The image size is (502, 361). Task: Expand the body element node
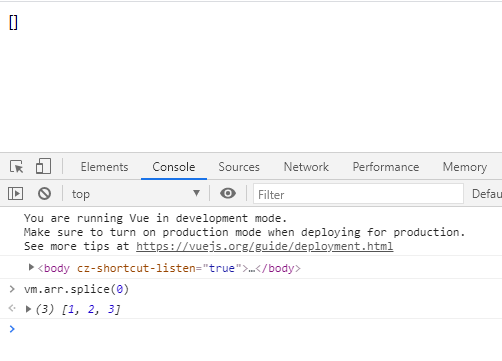pyautogui.click(x=31, y=267)
